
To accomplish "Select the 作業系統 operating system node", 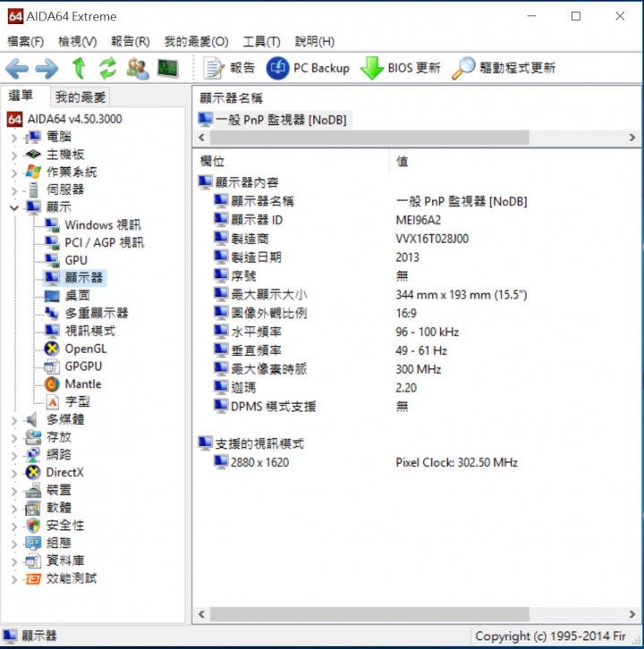I will (62, 172).
